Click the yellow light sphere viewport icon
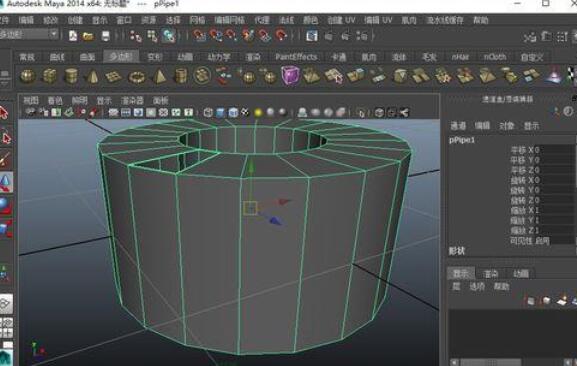This screenshot has width=577, height=366. (x=258, y=113)
